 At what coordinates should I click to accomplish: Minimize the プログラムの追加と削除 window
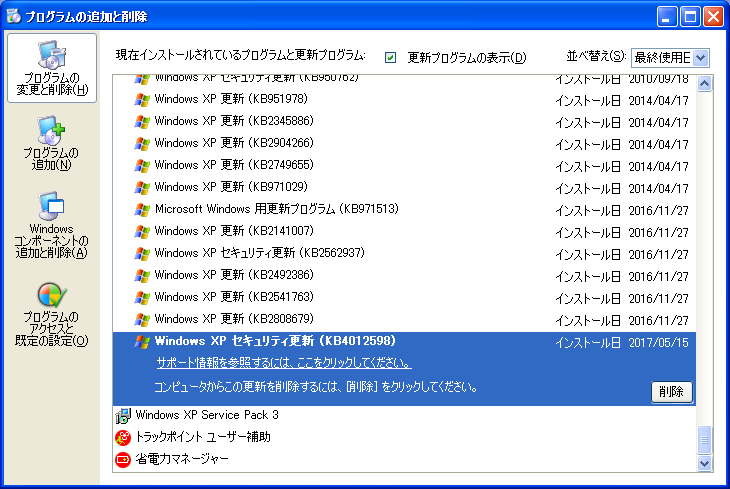pos(667,17)
